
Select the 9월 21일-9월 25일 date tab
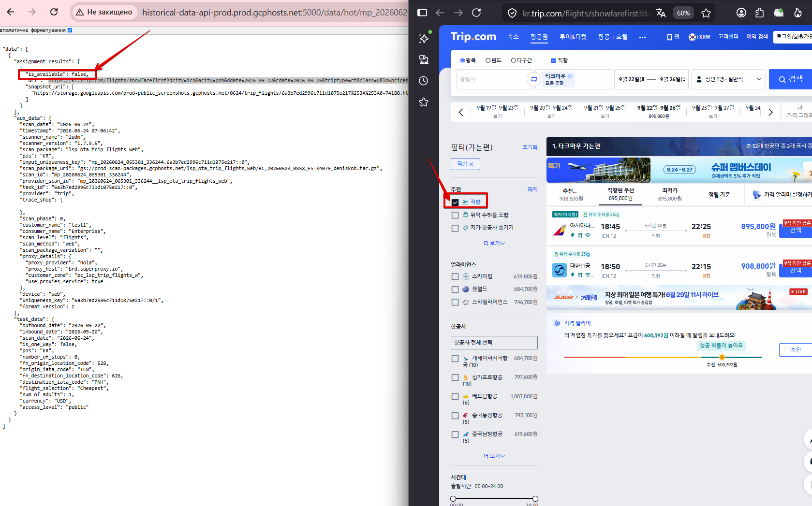pyautogui.click(x=605, y=112)
